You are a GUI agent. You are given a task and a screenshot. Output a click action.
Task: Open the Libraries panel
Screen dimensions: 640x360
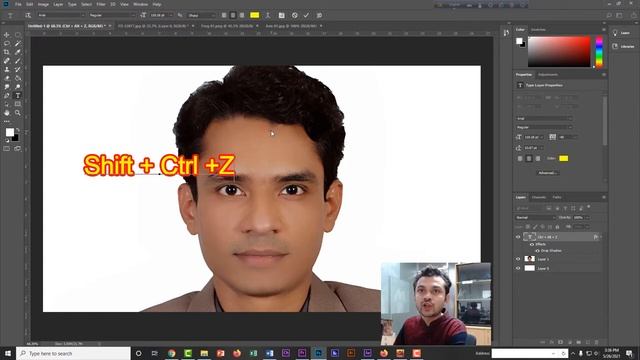pyautogui.click(x=623, y=47)
